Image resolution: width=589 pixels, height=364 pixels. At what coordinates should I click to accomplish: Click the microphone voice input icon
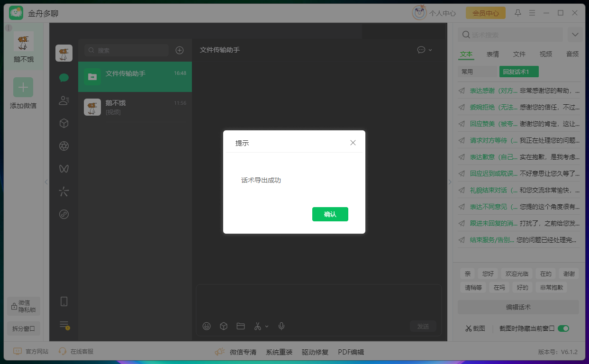pos(281,326)
